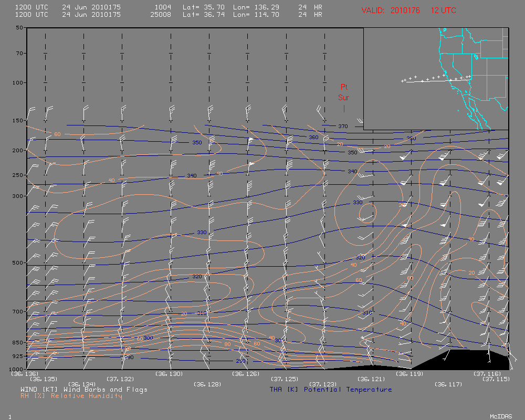Click the 70 pressure level axis label

point(20,53)
